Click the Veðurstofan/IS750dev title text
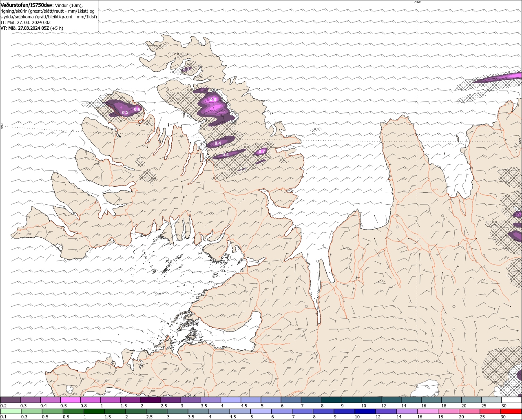This screenshot has width=522, height=420. 27,4
